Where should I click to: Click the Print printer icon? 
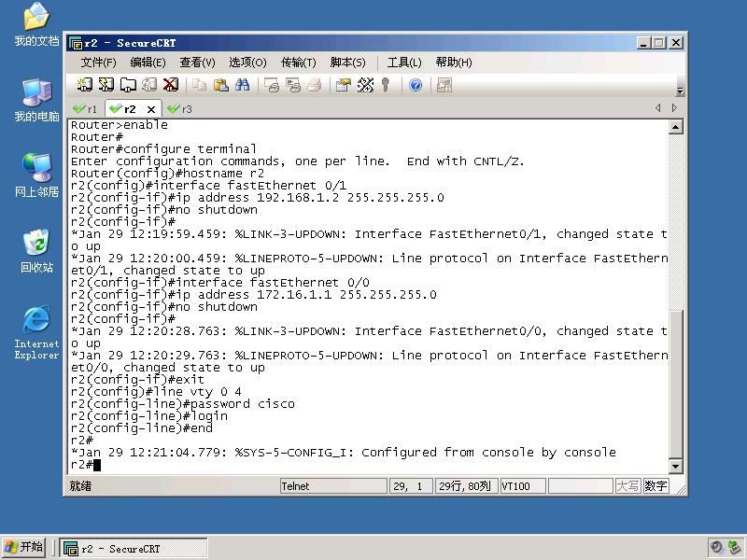click(x=315, y=85)
